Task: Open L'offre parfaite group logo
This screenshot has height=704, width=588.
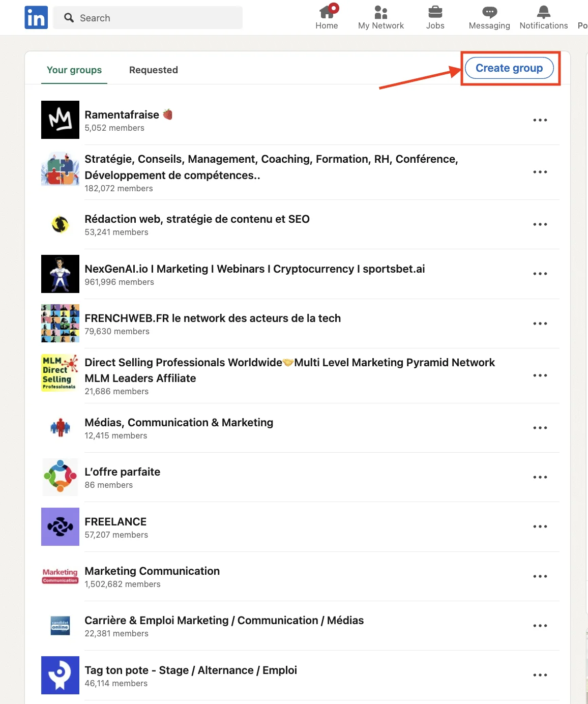Action: click(60, 477)
